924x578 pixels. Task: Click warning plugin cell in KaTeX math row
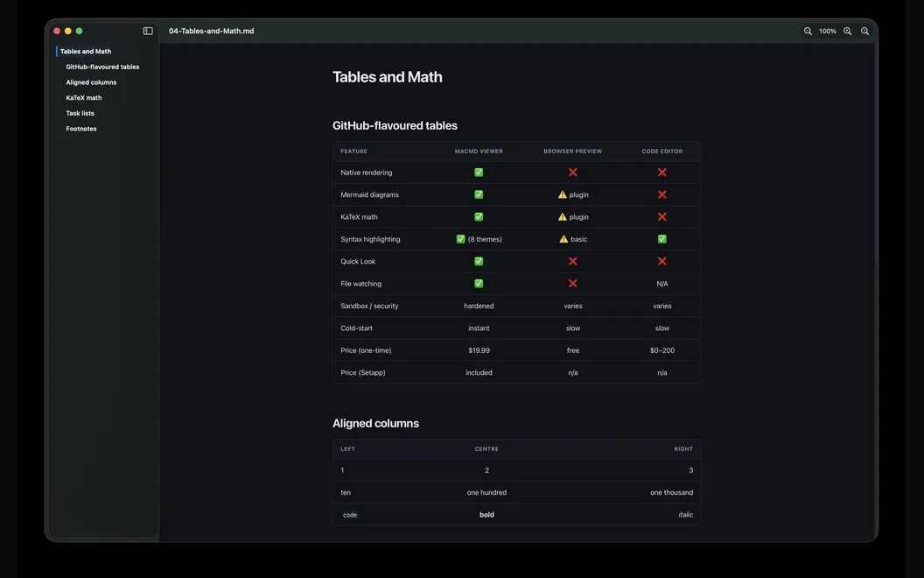click(x=573, y=216)
